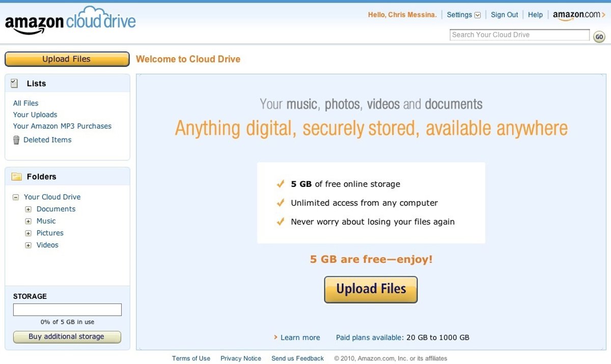Open Your Amazon MP3 Purchases list
Screen dimensions: 611x364
tap(62, 126)
